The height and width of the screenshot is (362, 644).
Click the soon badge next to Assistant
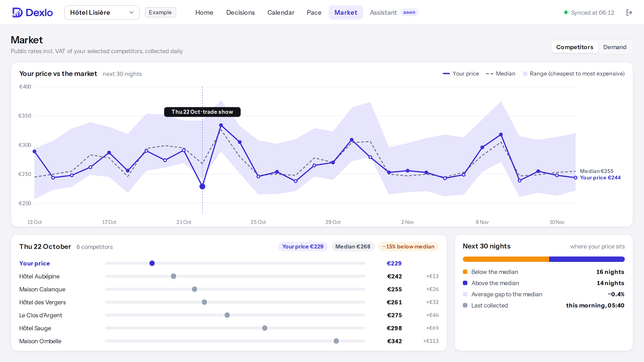click(409, 12)
